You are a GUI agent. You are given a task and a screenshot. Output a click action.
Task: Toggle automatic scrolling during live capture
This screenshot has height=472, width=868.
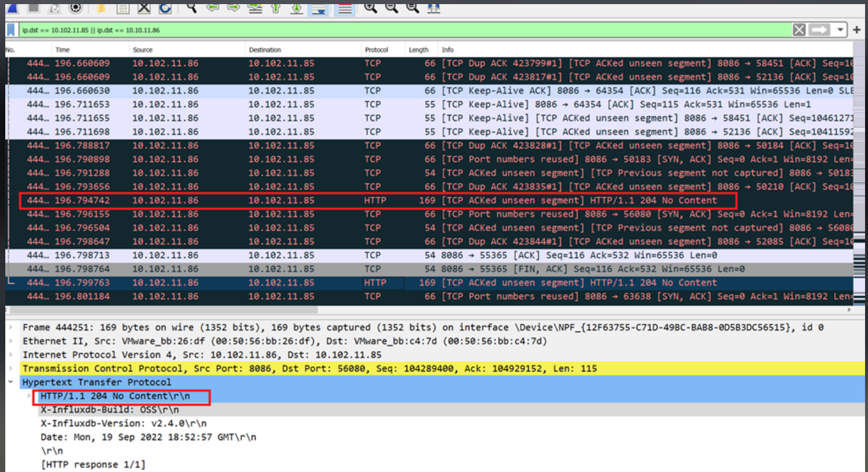click(x=319, y=9)
